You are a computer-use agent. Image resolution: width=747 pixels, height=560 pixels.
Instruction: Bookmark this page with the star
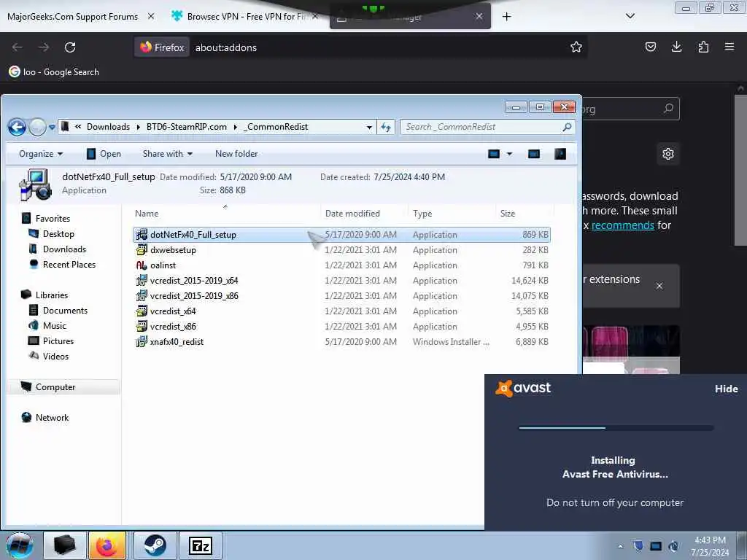(576, 47)
